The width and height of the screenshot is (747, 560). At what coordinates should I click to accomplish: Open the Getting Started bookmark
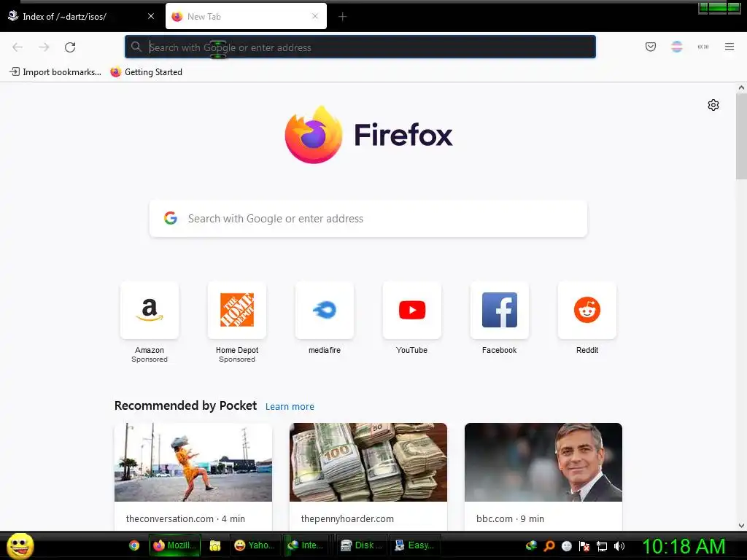click(146, 72)
